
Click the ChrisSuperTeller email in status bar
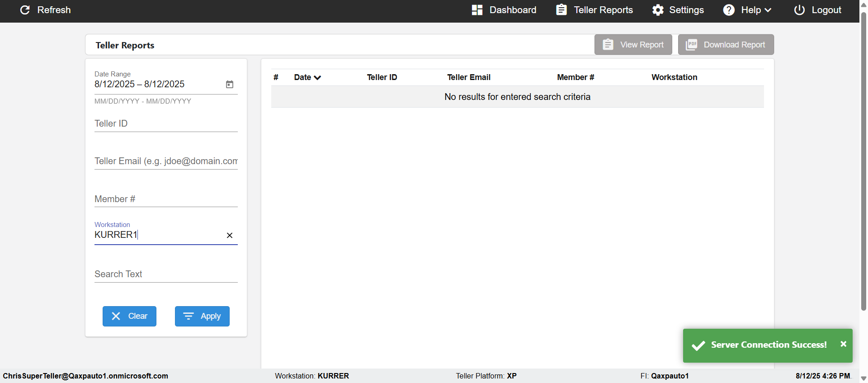pos(85,376)
